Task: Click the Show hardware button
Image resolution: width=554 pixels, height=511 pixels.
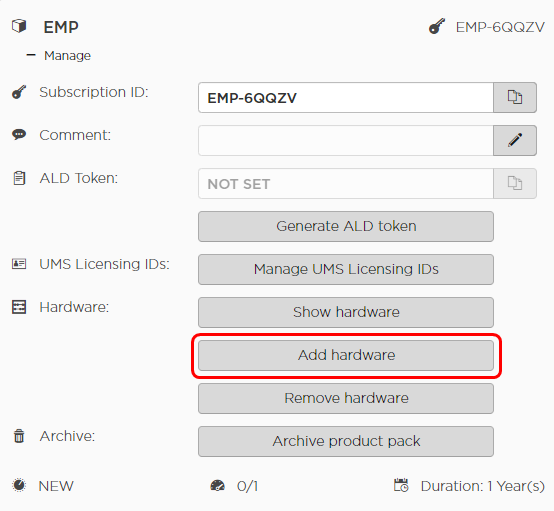Action: (x=346, y=312)
